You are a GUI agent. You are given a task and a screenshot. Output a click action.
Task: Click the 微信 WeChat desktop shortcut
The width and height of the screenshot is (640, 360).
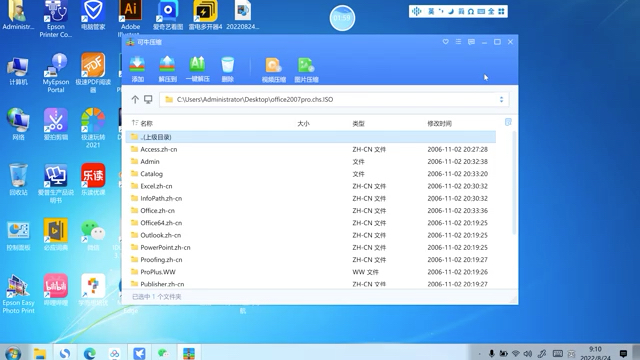pos(93,235)
